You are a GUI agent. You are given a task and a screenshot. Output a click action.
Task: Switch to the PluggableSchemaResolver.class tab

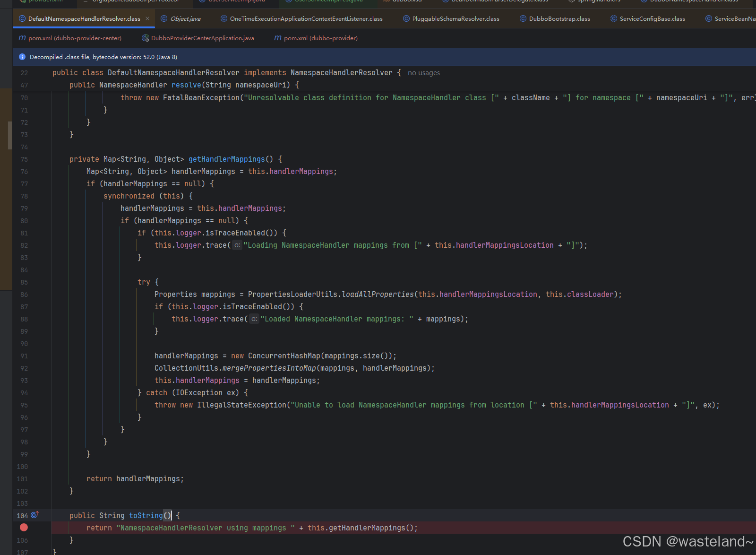pyautogui.click(x=455, y=18)
